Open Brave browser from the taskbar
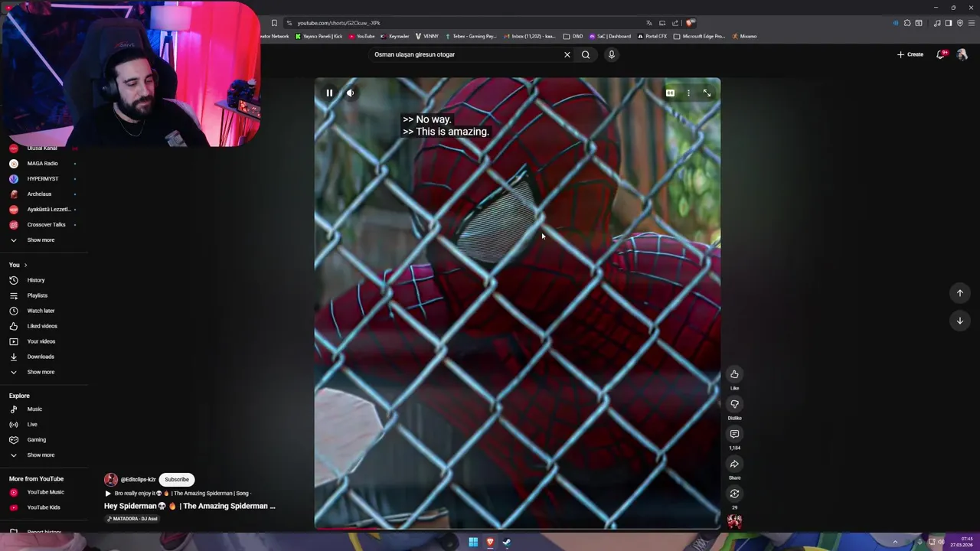The image size is (980, 551). coord(490,543)
